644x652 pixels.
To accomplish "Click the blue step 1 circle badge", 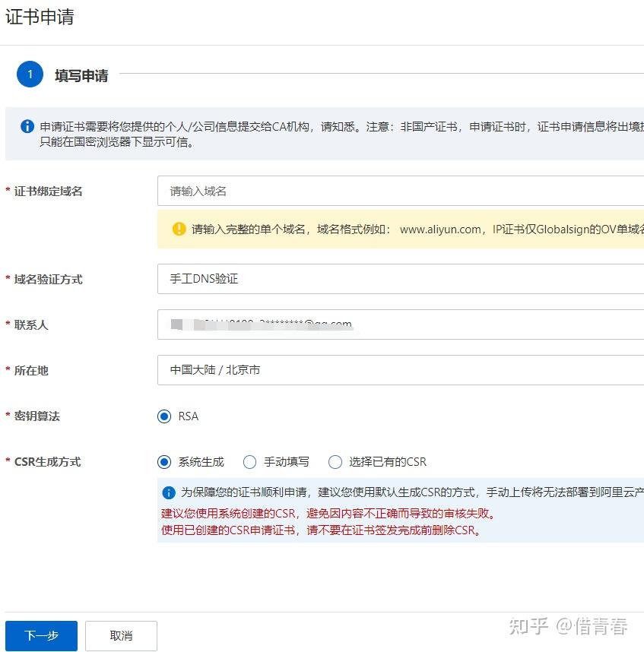I will tap(30, 75).
